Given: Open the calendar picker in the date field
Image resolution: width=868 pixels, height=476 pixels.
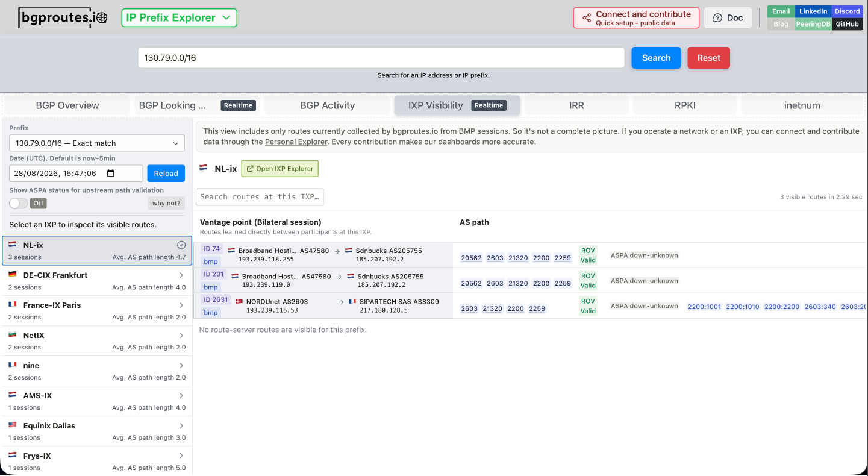Looking at the screenshot, I should coord(110,174).
